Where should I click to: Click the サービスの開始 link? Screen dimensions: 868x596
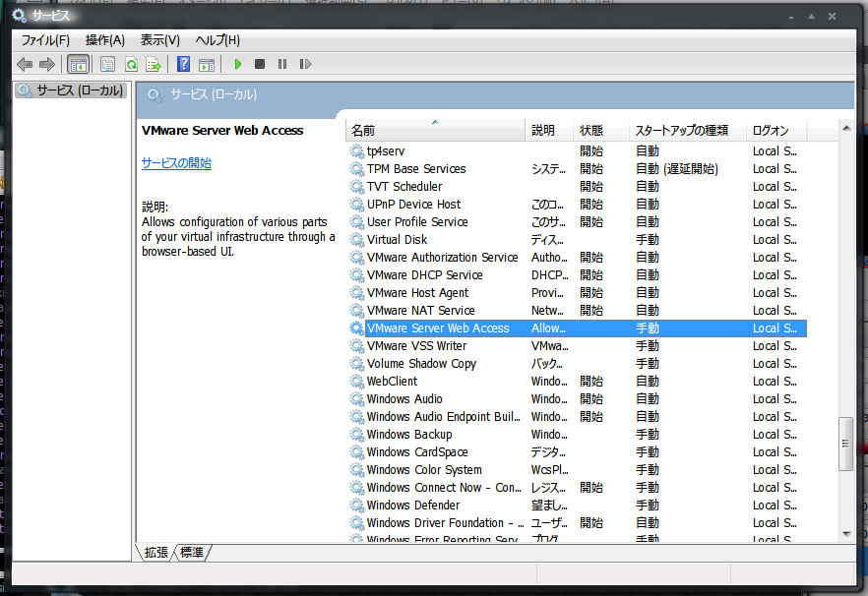(176, 163)
